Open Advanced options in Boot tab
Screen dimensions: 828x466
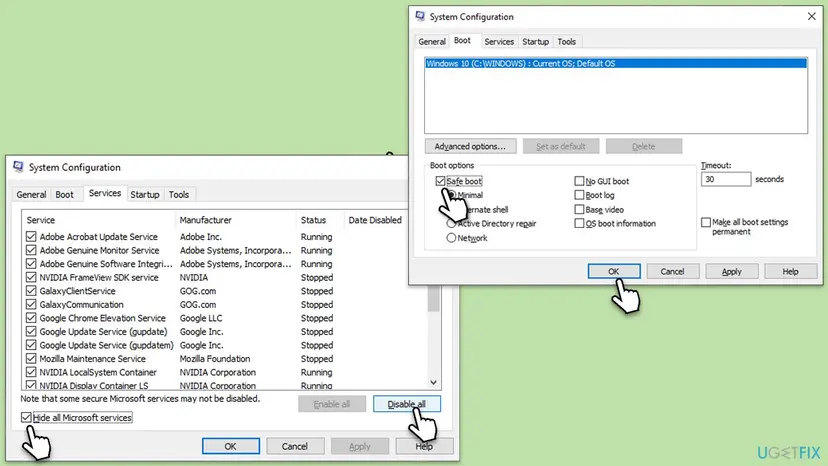click(x=470, y=146)
